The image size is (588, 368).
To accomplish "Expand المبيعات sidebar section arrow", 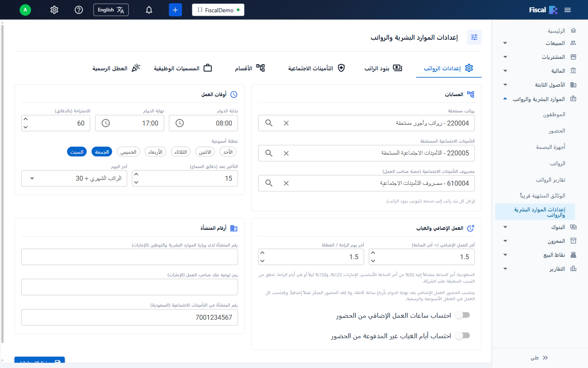I will coord(505,43).
